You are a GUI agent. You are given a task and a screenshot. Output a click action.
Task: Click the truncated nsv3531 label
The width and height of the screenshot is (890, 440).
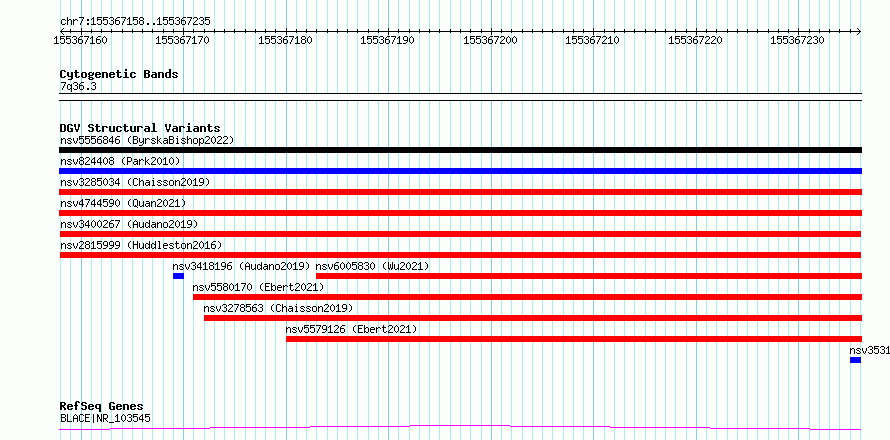pos(870,350)
